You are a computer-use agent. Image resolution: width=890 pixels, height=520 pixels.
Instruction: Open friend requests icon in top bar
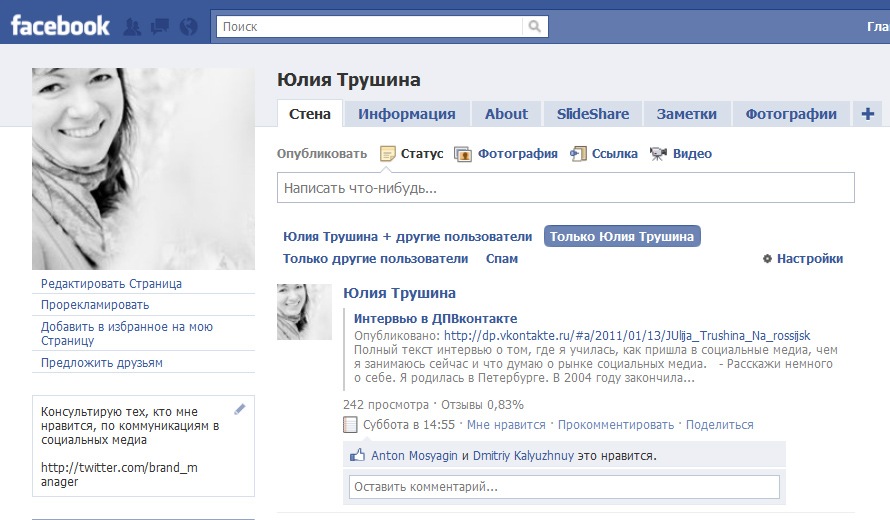pos(132,27)
